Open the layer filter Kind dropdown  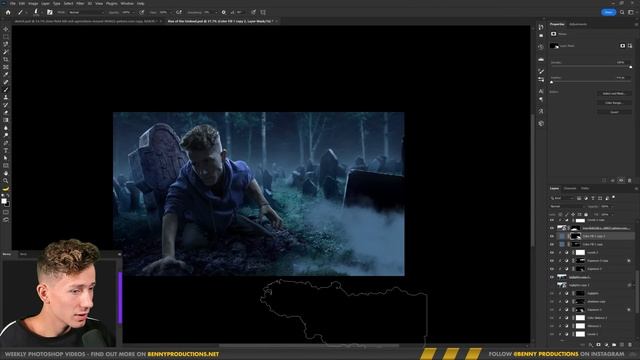click(562, 198)
